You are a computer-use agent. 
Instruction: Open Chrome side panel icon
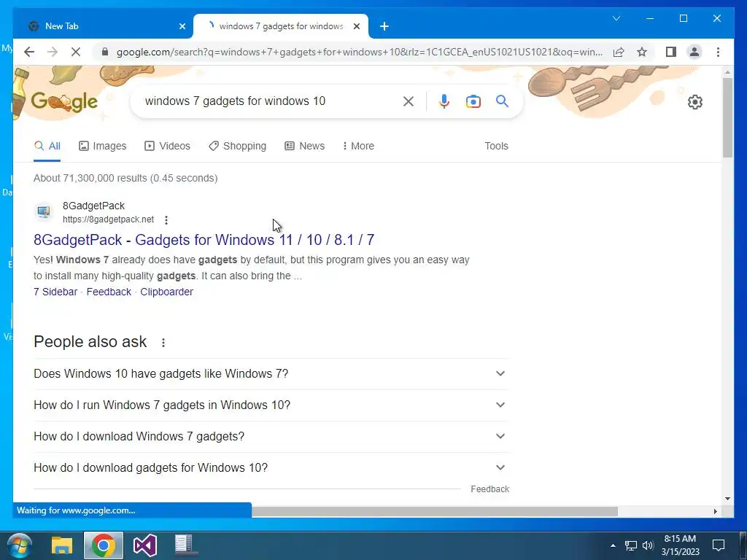671,52
